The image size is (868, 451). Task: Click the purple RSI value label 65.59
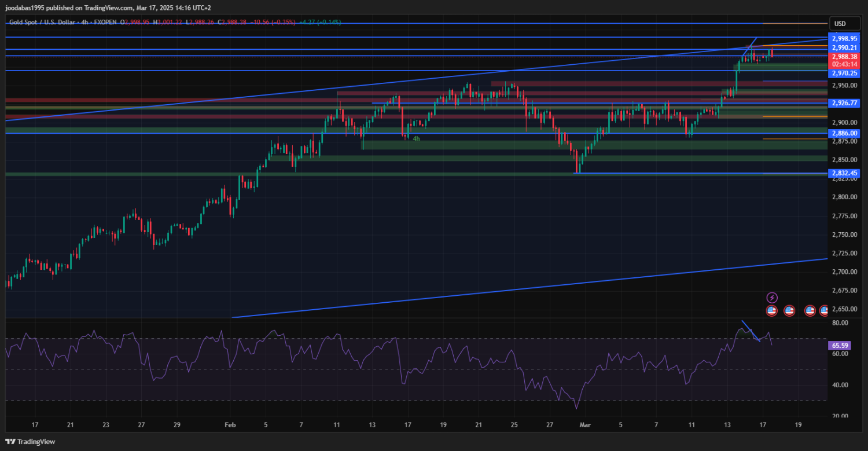tap(840, 345)
